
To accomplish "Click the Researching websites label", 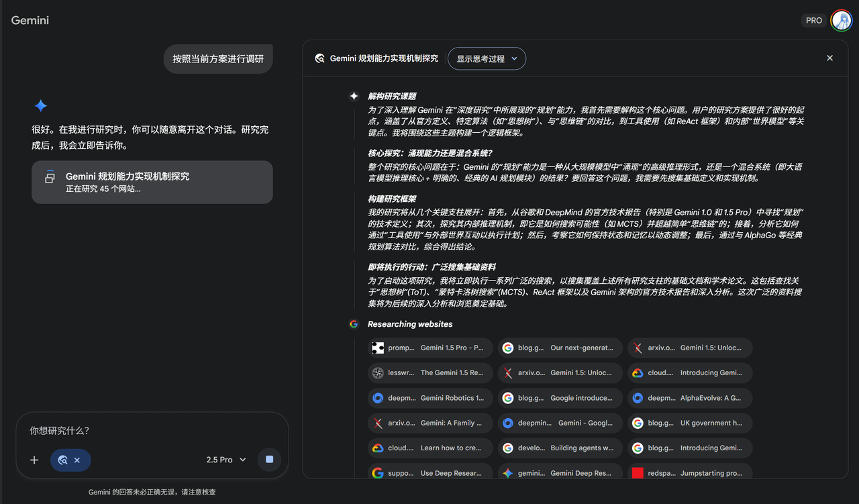I will [410, 324].
